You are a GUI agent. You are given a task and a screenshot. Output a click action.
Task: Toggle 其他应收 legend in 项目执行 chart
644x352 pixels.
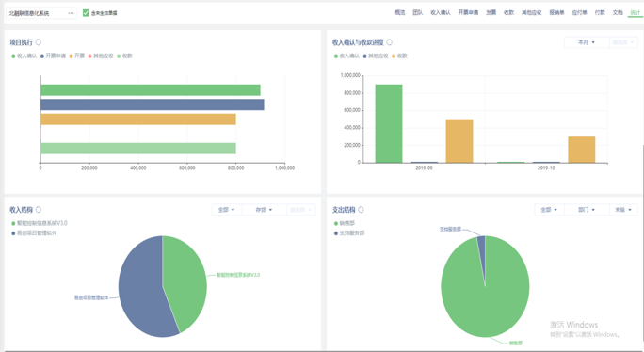[x=101, y=56]
